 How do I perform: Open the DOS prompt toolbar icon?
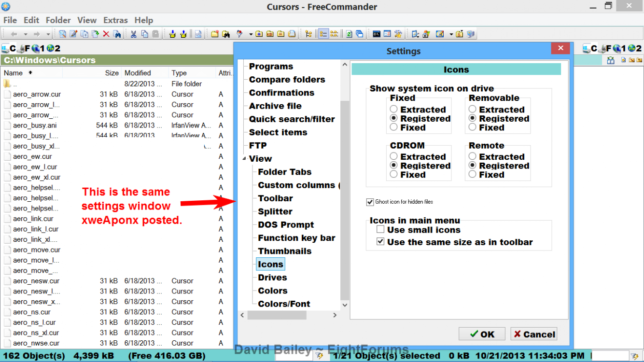377,34
